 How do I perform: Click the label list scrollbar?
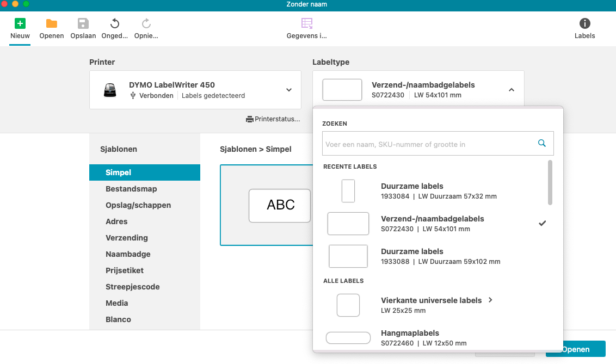pyautogui.click(x=550, y=183)
